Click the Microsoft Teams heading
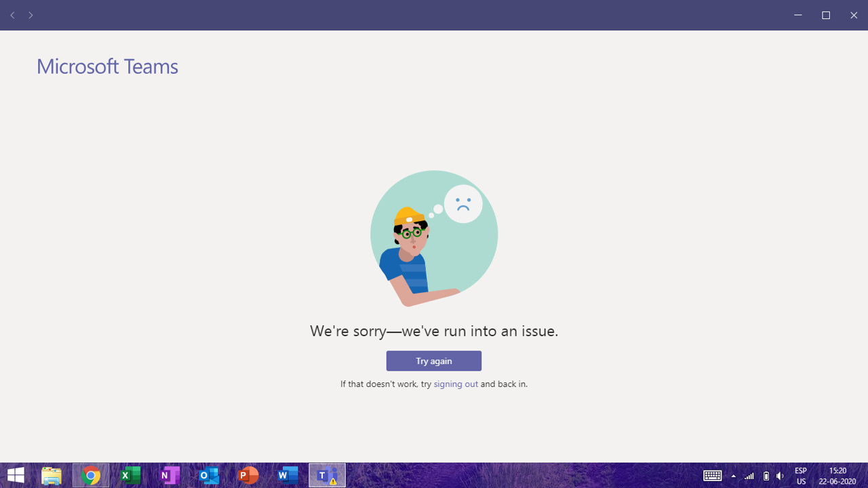The width and height of the screenshot is (868, 488). (x=107, y=66)
